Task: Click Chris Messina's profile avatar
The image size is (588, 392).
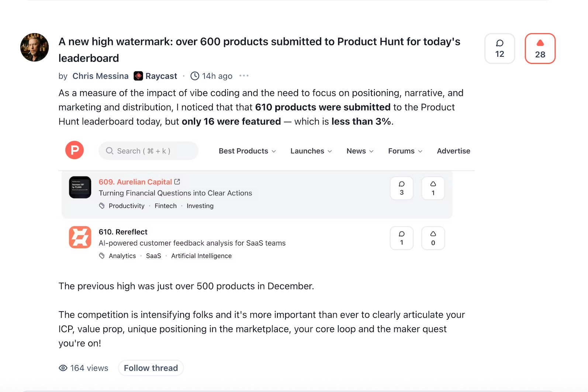Action: point(35,48)
